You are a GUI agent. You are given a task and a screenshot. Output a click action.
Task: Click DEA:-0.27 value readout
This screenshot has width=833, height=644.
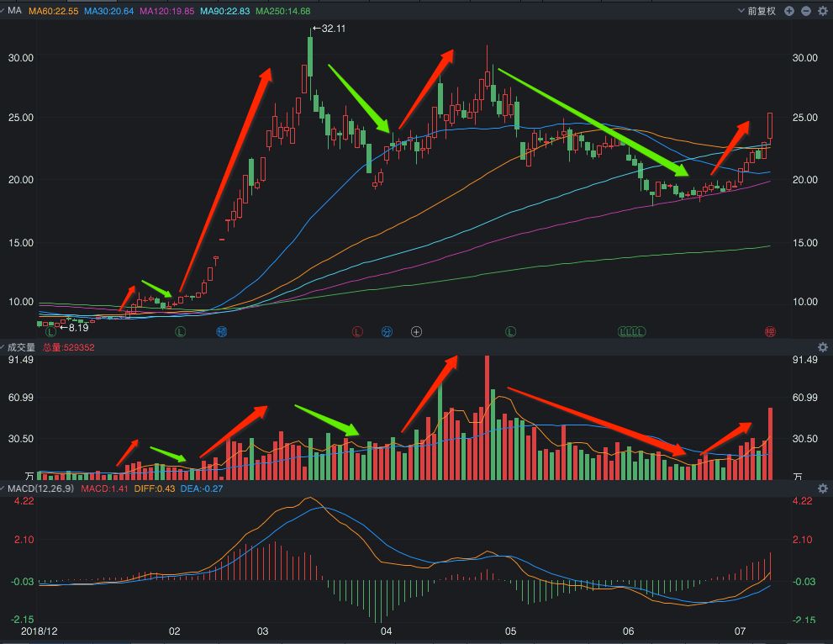(202, 488)
